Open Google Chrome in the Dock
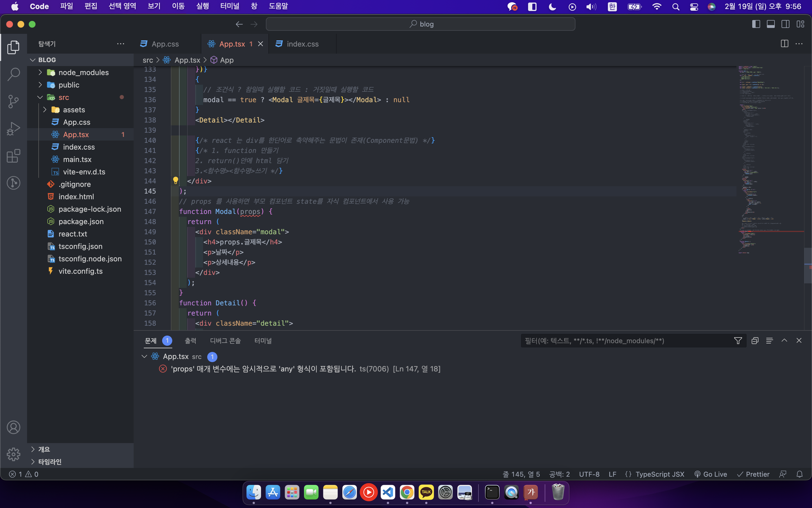 (x=407, y=492)
